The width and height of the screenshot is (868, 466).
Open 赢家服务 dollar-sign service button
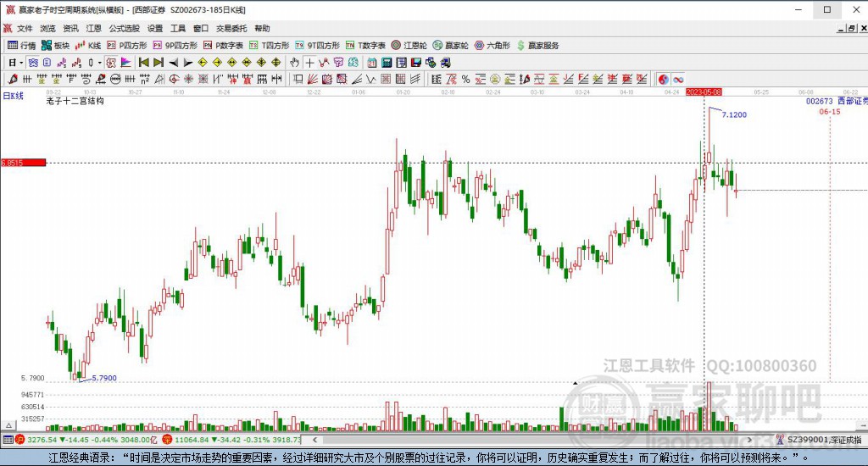537,46
